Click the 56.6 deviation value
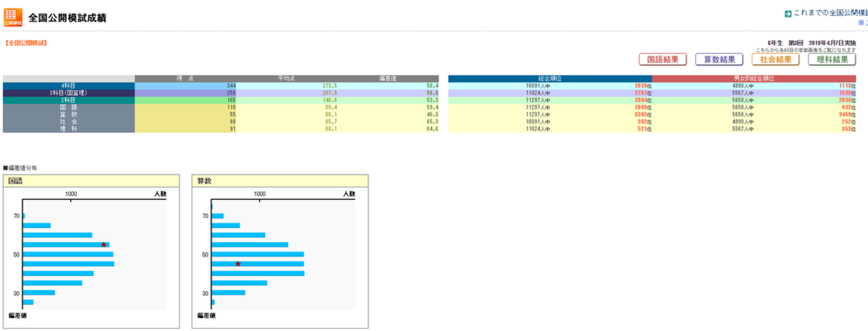 click(432, 93)
